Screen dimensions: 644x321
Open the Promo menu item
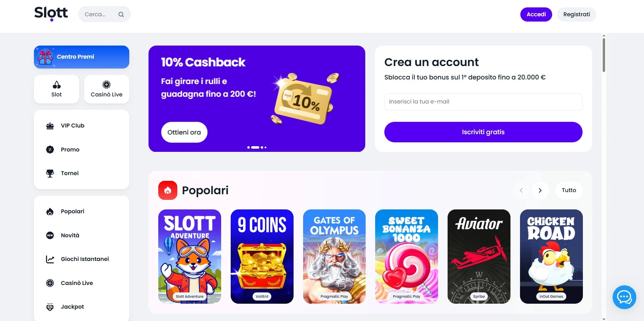(x=70, y=150)
